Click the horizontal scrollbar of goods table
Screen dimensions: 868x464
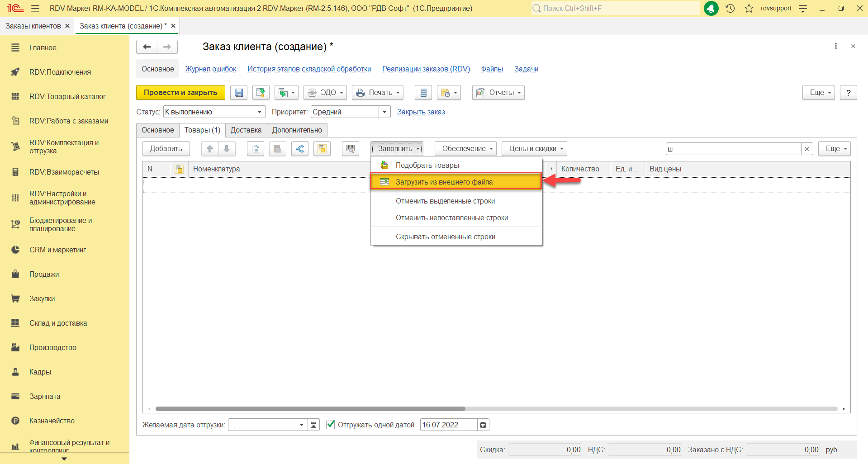click(x=310, y=409)
